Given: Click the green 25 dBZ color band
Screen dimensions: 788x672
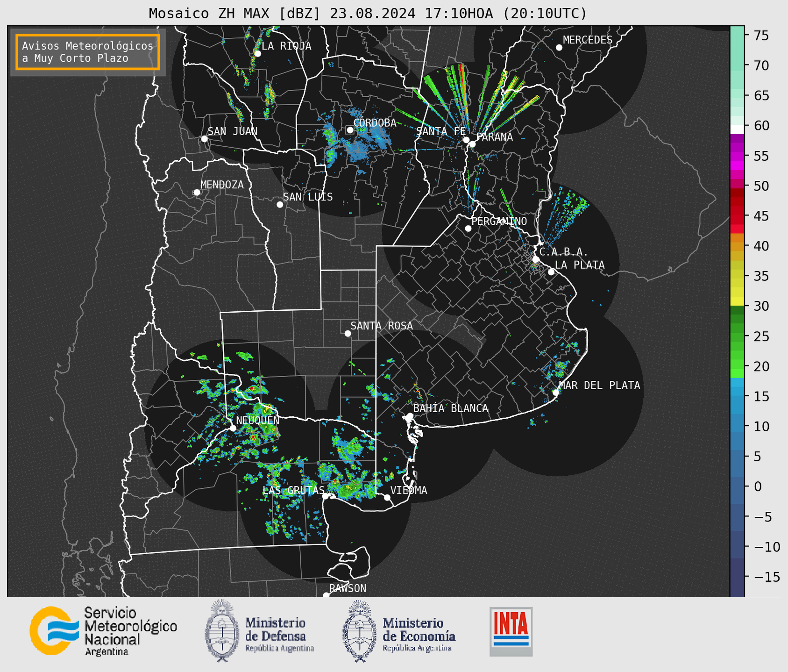Looking at the screenshot, I should [737, 336].
